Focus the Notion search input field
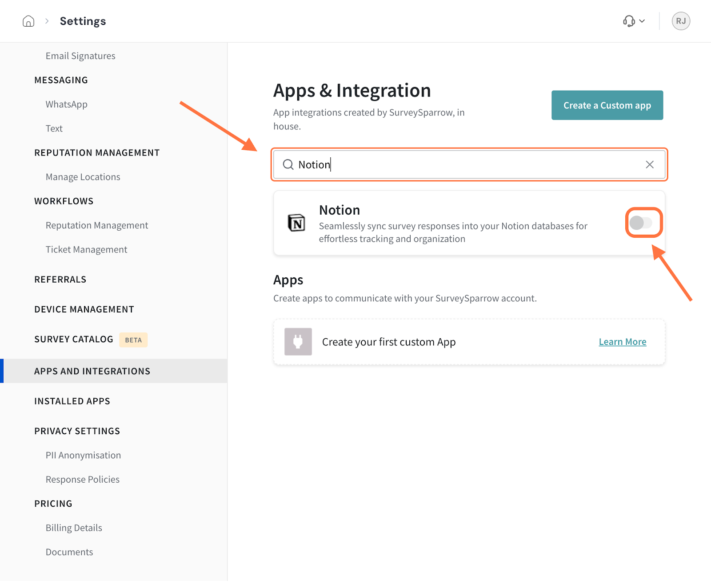 (x=467, y=165)
